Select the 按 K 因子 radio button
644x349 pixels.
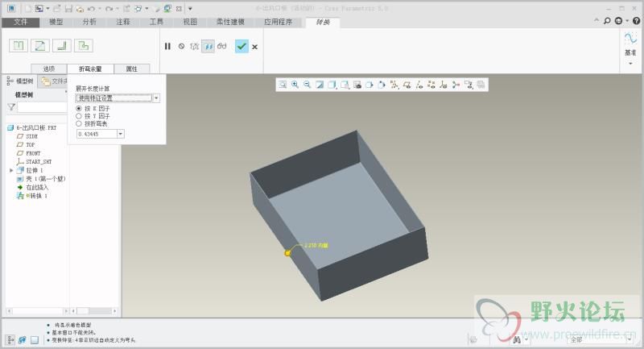click(79, 108)
